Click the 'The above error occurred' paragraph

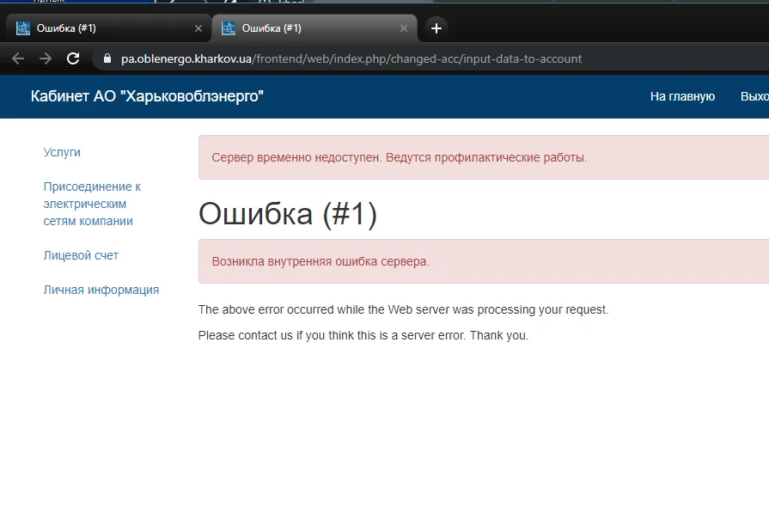(x=403, y=309)
